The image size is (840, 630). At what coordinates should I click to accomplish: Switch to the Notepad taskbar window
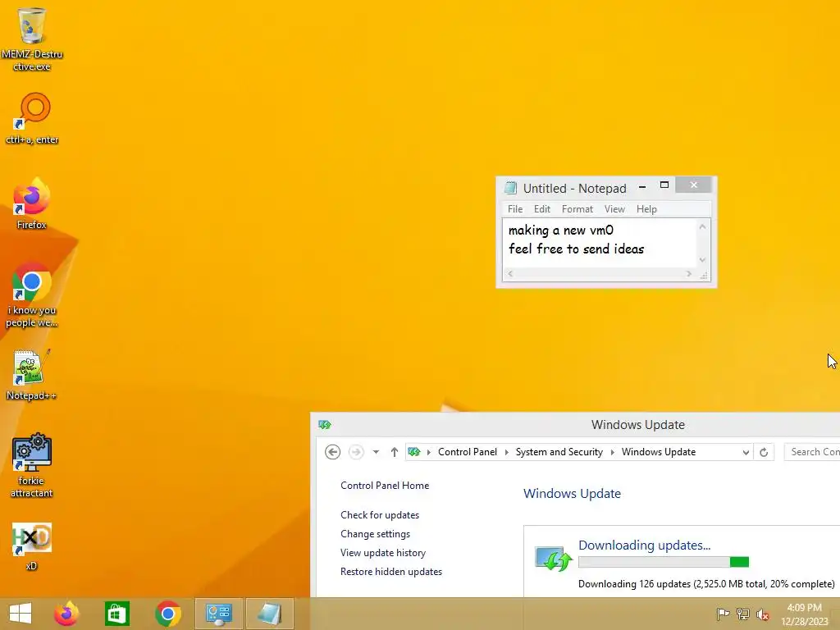pyautogui.click(x=269, y=614)
